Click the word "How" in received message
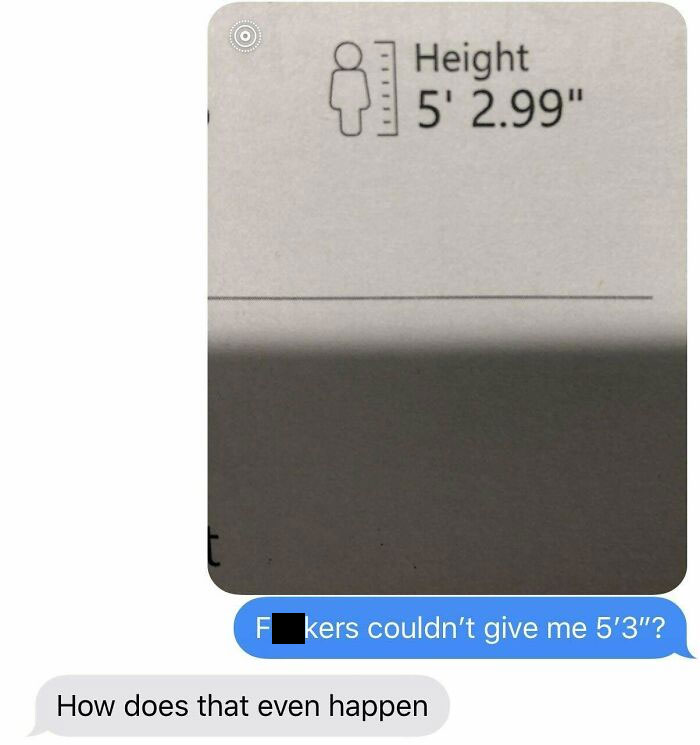 click(86, 706)
